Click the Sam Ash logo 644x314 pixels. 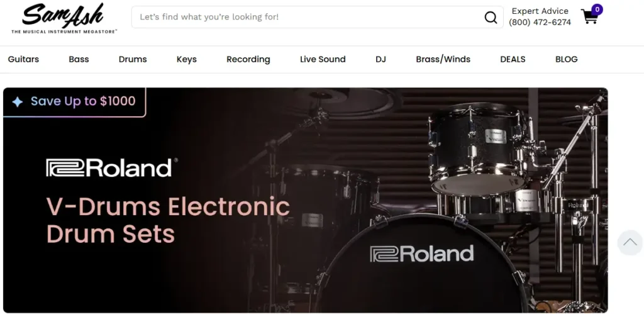pyautogui.click(x=64, y=18)
